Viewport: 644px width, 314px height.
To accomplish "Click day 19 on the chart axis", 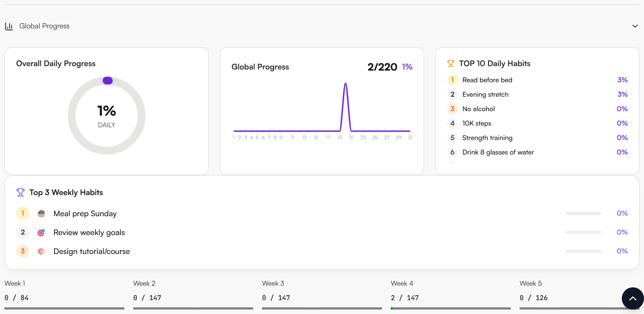I will [x=340, y=138].
